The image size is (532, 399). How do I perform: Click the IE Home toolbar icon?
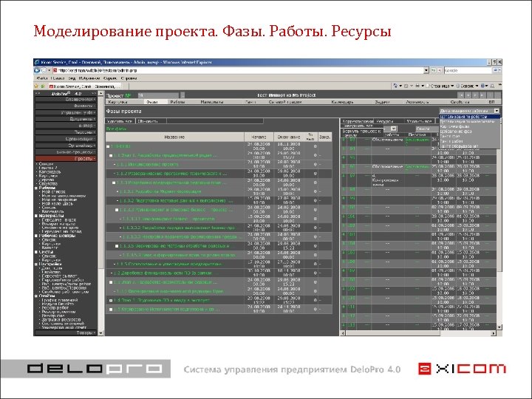pyautogui.click(x=395, y=86)
